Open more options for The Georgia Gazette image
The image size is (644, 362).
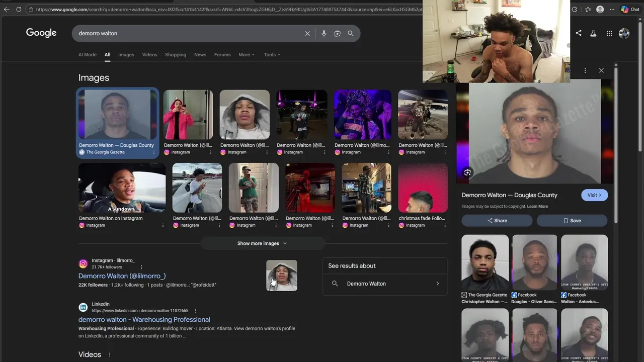coord(153,152)
